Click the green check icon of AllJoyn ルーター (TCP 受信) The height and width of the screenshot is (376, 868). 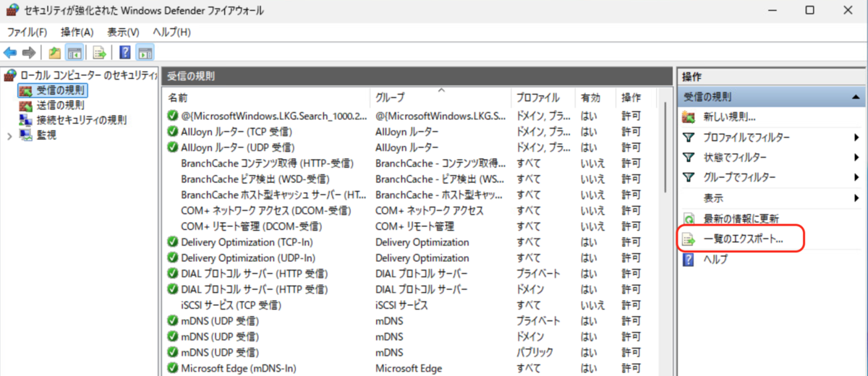pos(172,132)
